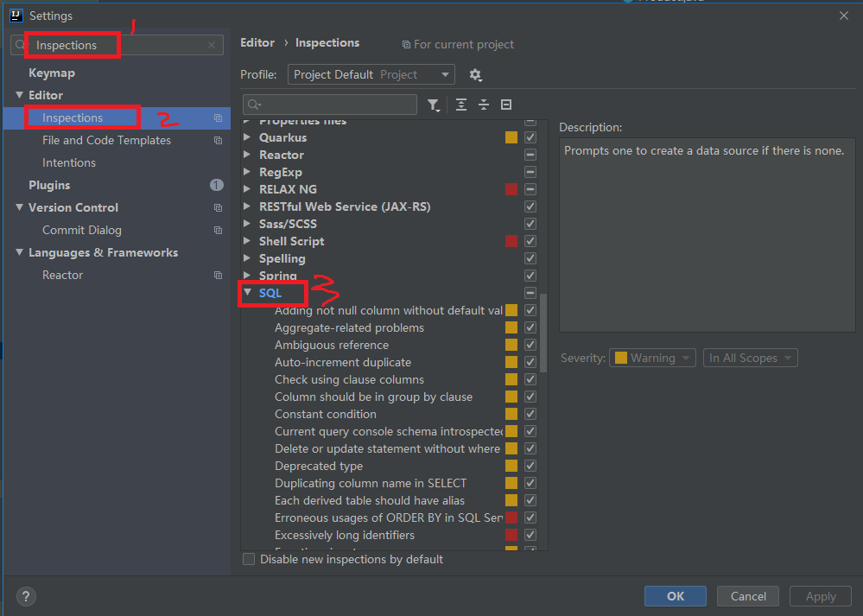Viewport: 863px width, 616px height.
Task: Collapse the Editor settings section
Action: tap(19, 95)
